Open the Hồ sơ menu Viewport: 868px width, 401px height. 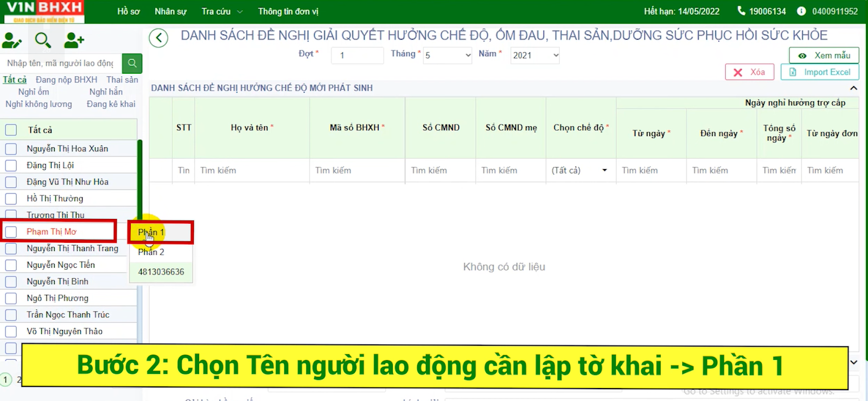click(x=129, y=11)
